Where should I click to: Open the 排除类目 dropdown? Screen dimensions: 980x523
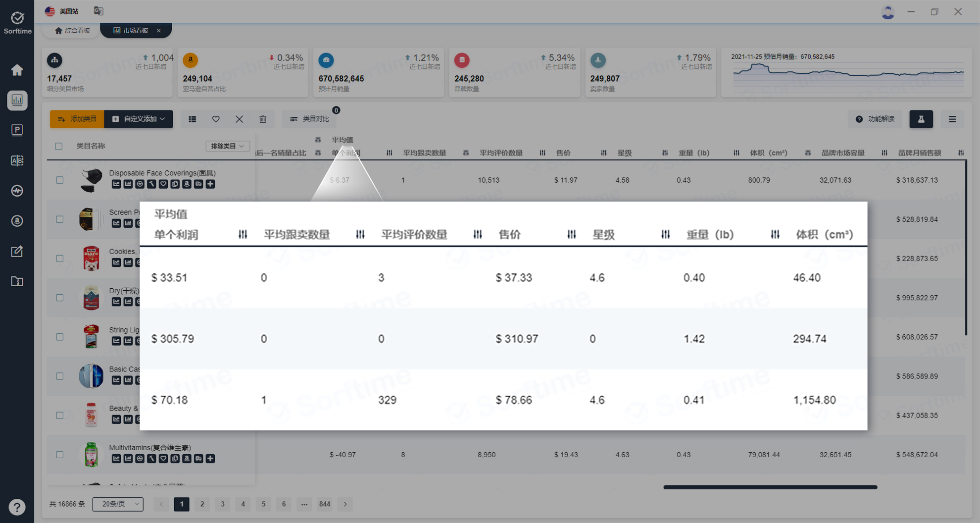[228, 146]
